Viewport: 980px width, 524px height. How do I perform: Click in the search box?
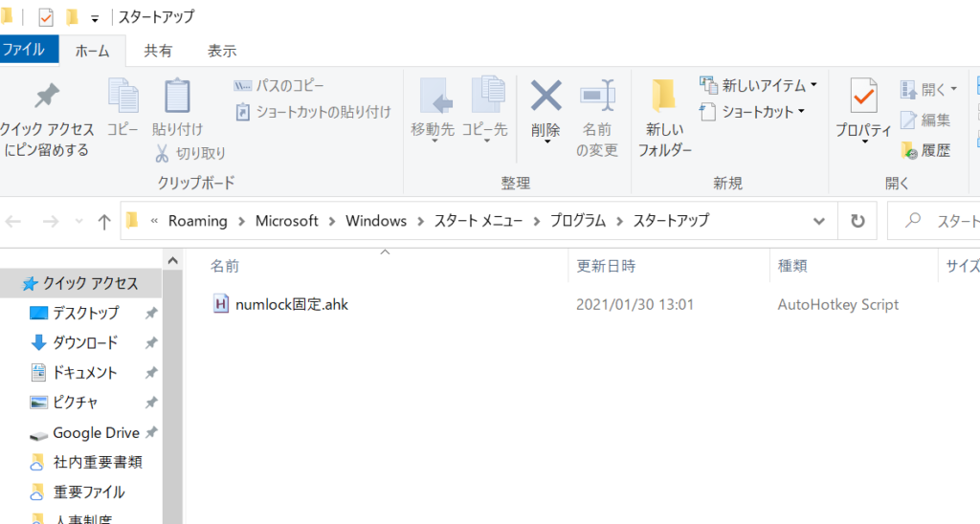[x=934, y=221]
